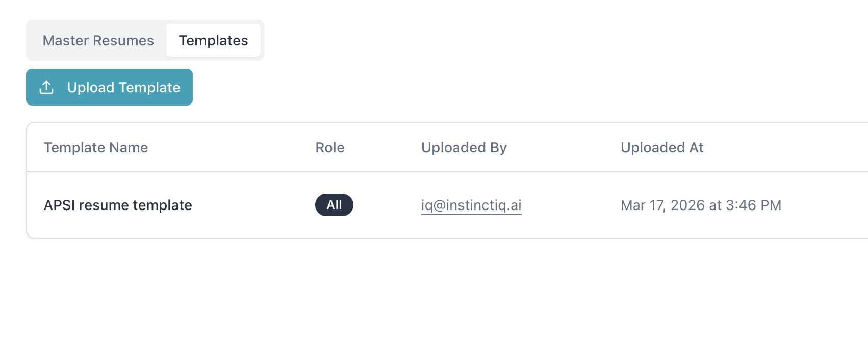Viewport: 868px width, 339px height.
Task: Click the word Template in Upload Template
Action: click(x=149, y=87)
